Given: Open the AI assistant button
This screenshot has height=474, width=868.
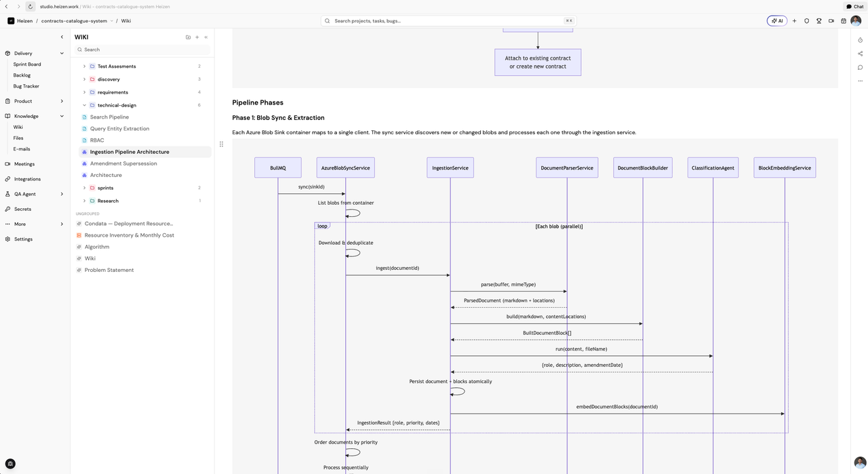Looking at the screenshot, I should [x=777, y=21].
